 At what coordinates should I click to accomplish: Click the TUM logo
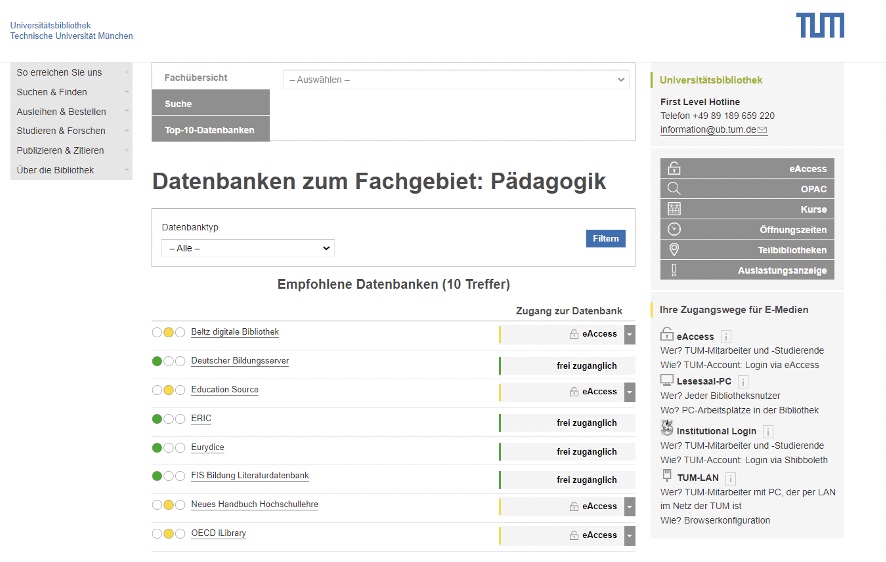tap(819, 26)
